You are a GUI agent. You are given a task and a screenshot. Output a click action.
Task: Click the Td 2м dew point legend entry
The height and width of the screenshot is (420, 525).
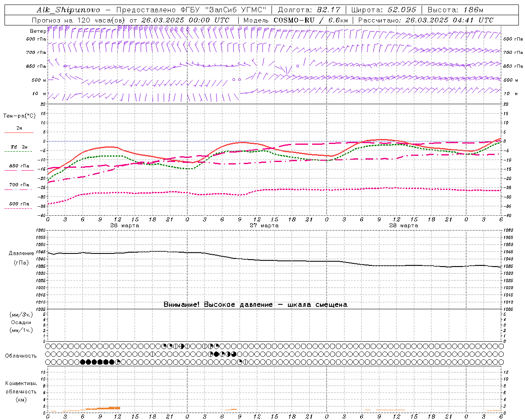click(x=19, y=147)
